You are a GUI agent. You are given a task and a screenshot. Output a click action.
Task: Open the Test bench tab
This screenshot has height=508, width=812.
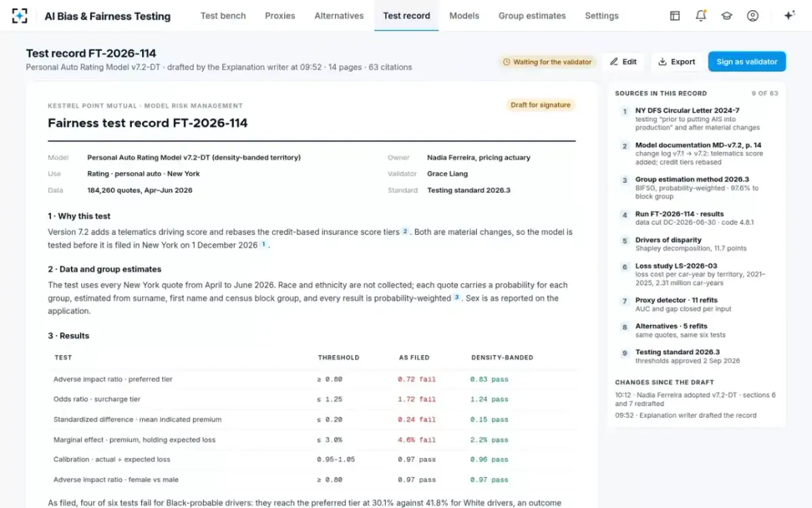pyautogui.click(x=223, y=16)
